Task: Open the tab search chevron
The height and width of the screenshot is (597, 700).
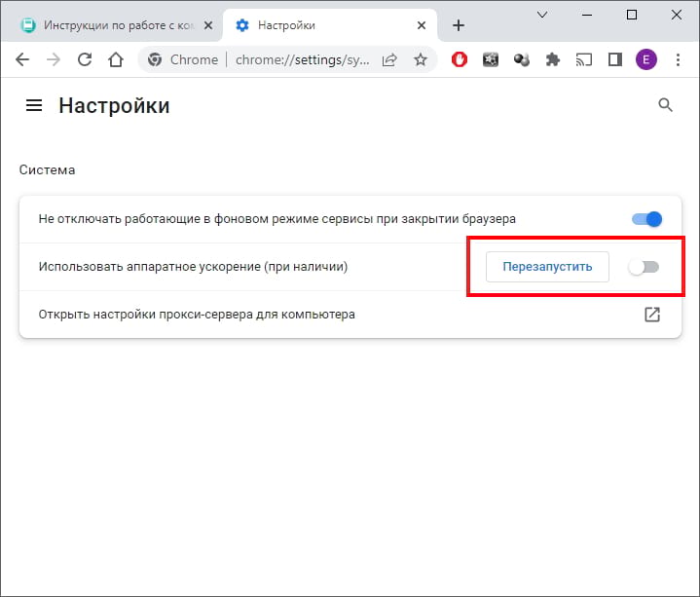Action: 542,15
